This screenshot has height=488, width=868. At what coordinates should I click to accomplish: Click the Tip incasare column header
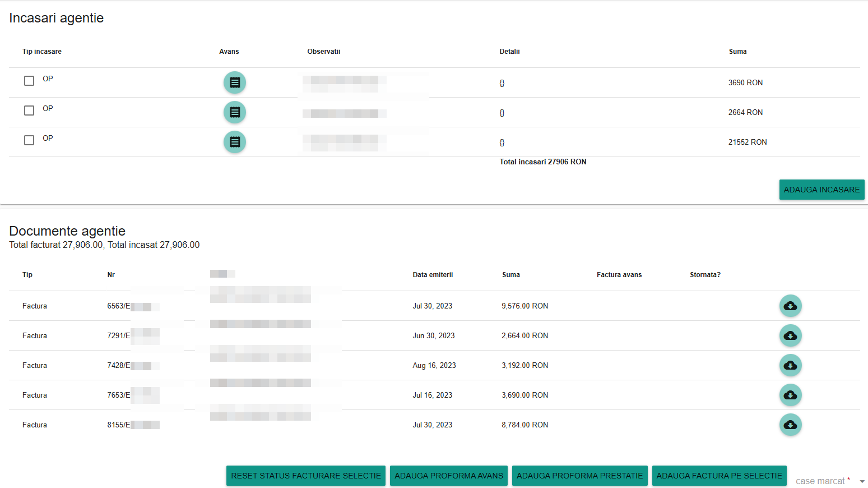[42, 52]
